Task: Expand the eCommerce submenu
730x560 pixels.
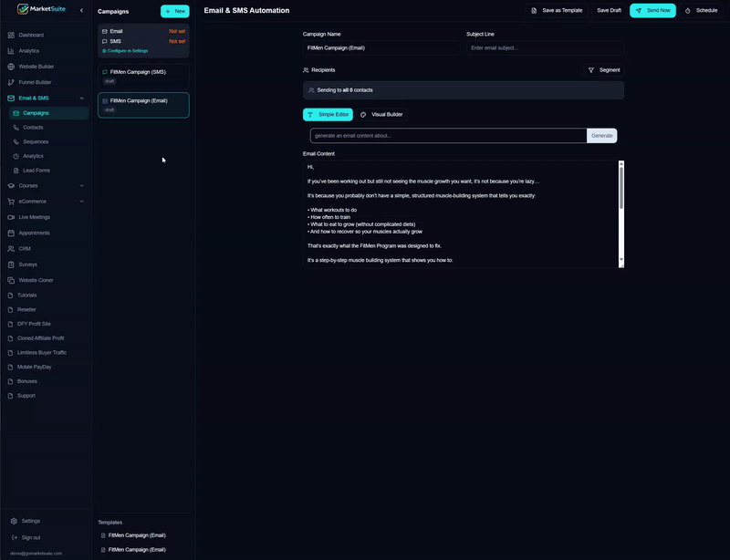Action: click(x=81, y=202)
